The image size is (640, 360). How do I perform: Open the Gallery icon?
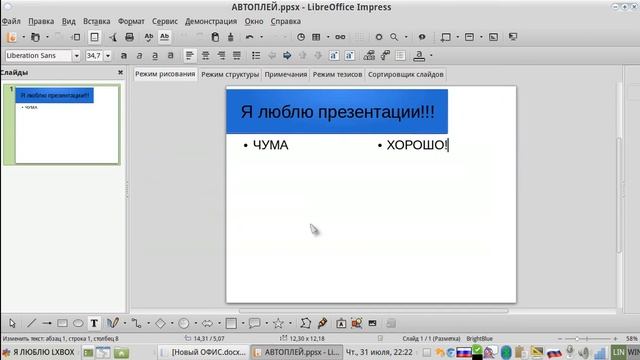click(x=372, y=323)
